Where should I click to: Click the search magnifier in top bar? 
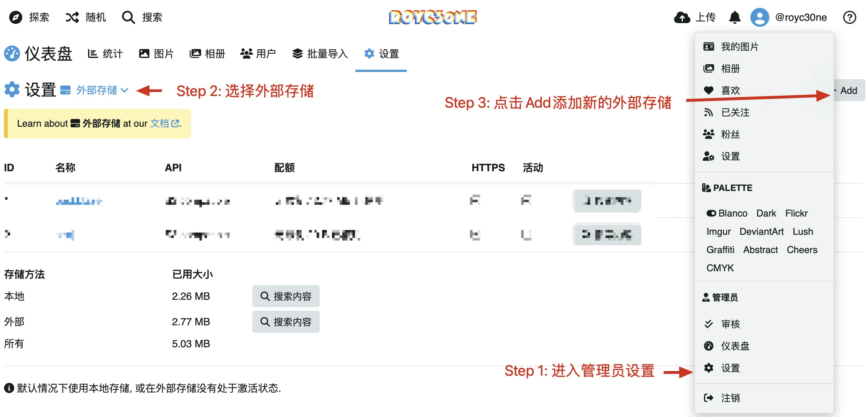[x=128, y=17]
